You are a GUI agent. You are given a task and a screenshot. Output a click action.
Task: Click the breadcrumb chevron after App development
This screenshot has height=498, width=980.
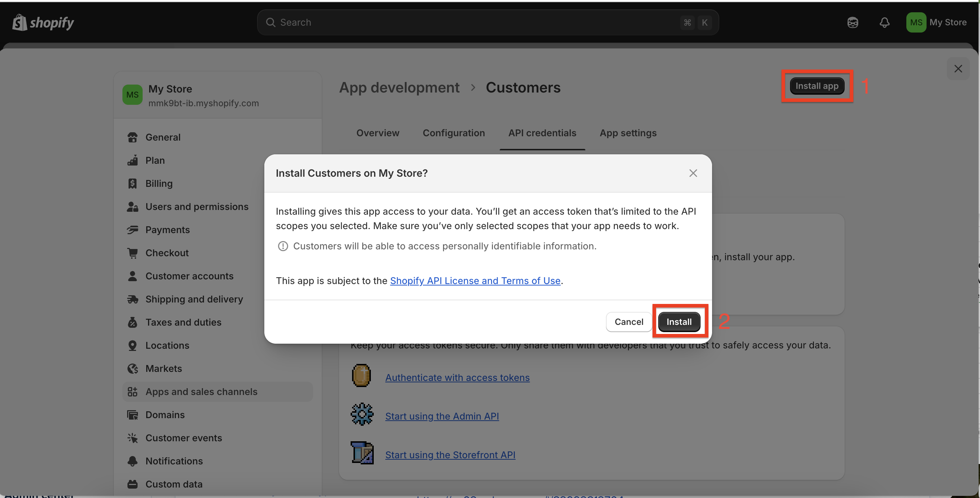[473, 87]
